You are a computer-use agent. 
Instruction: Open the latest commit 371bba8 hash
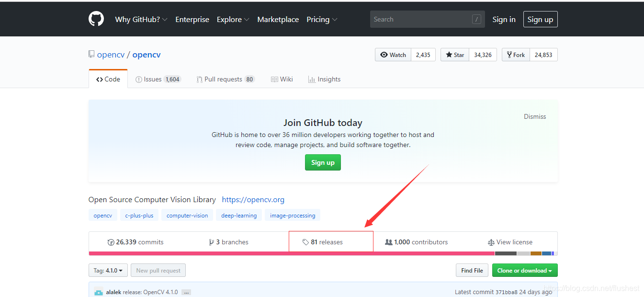[507, 292]
